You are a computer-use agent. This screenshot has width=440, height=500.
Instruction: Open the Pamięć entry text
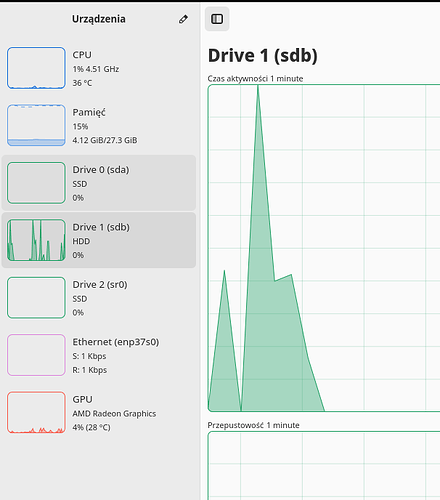[x=89, y=112]
